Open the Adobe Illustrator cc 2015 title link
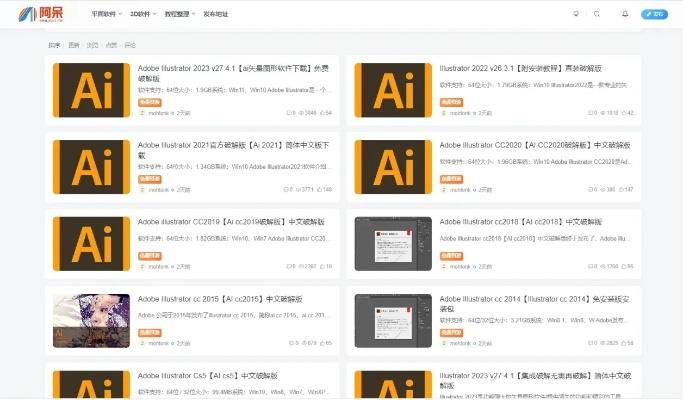The height and width of the screenshot is (400, 683). point(220,299)
